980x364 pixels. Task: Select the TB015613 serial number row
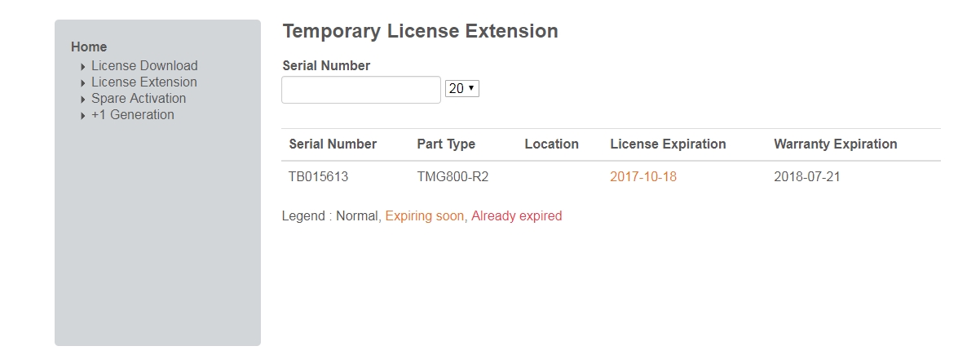[319, 176]
